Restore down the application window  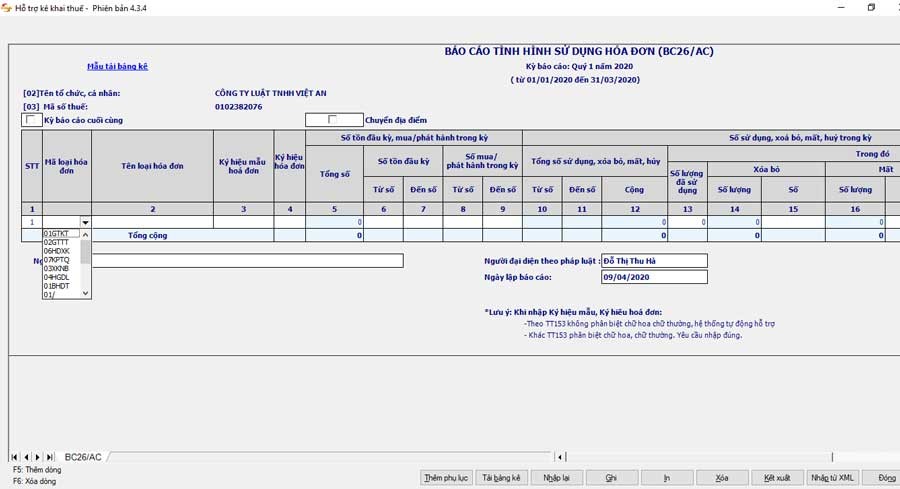[x=871, y=7]
